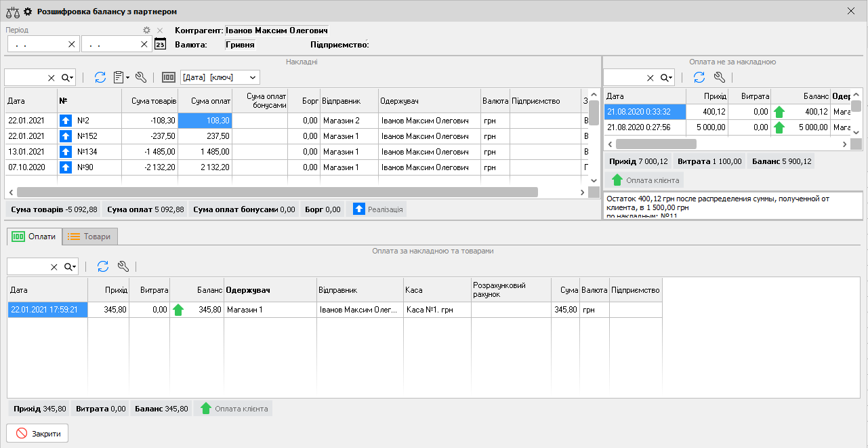
Task: Click the clipboard report icon in Накладні toolbar
Action: click(x=120, y=77)
